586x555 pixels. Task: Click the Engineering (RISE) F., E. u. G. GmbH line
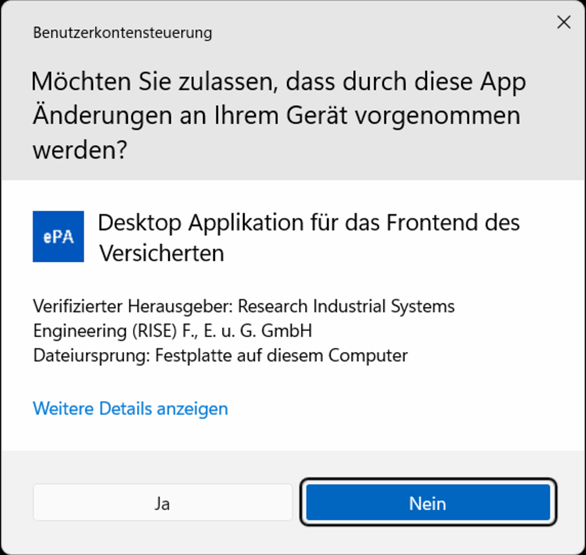173,331
